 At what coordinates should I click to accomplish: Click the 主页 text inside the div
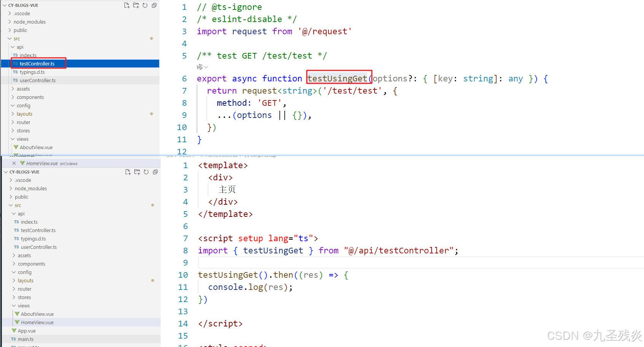tap(227, 189)
